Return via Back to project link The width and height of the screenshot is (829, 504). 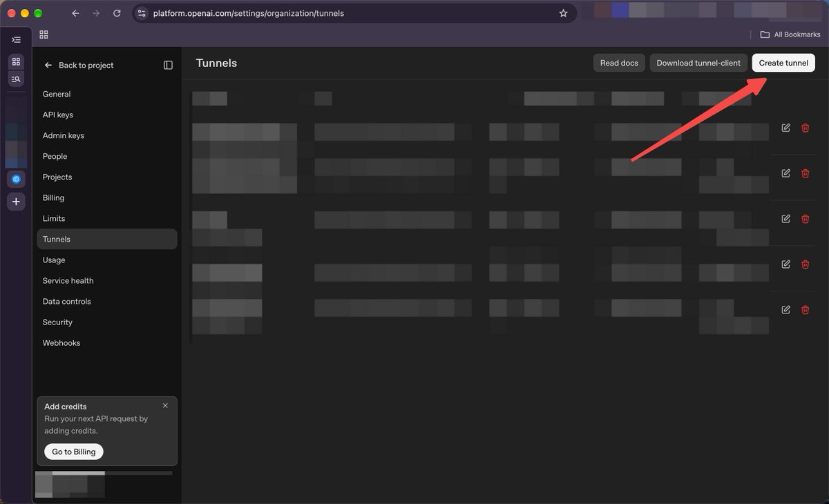click(79, 65)
